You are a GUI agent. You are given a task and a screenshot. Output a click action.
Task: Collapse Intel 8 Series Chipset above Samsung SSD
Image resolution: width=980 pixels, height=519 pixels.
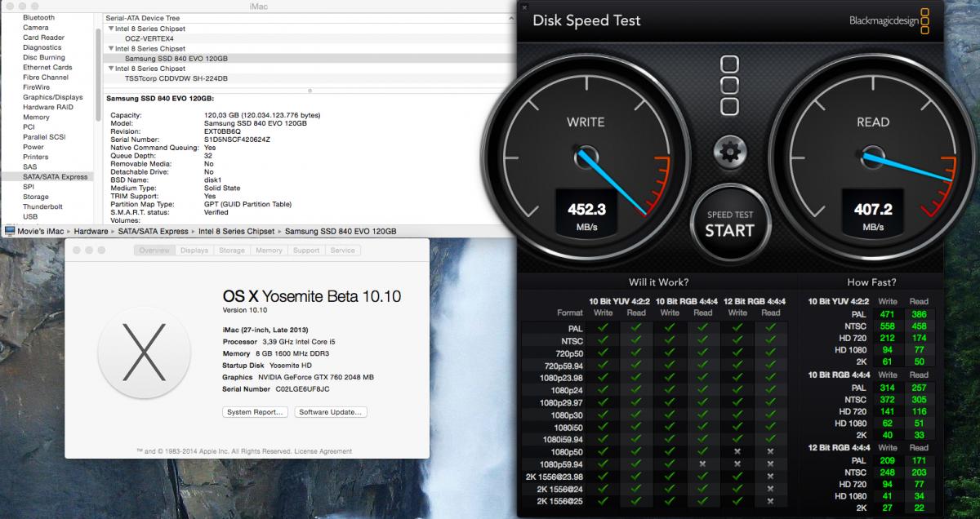(111, 48)
